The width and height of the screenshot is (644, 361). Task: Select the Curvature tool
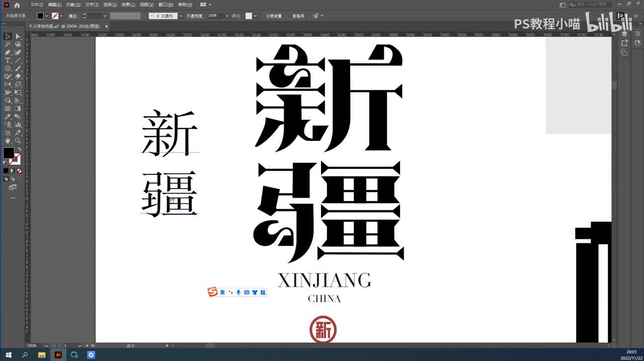pyautogui.click(x=18, y=52)
